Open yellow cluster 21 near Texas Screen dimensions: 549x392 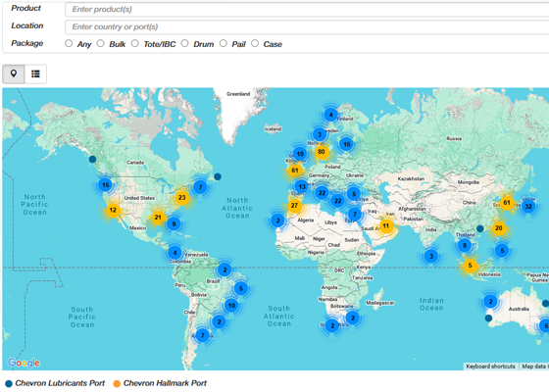click(x=158, y=218)
